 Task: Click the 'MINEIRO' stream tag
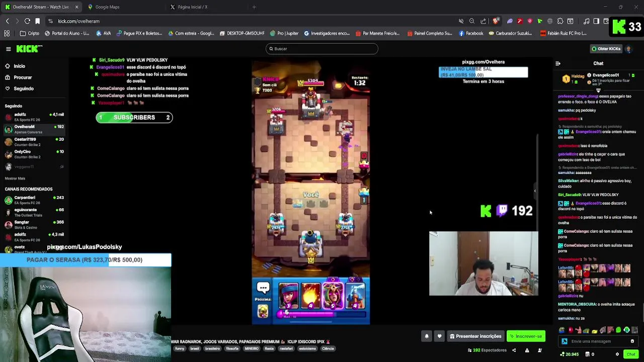coord(252,348)
